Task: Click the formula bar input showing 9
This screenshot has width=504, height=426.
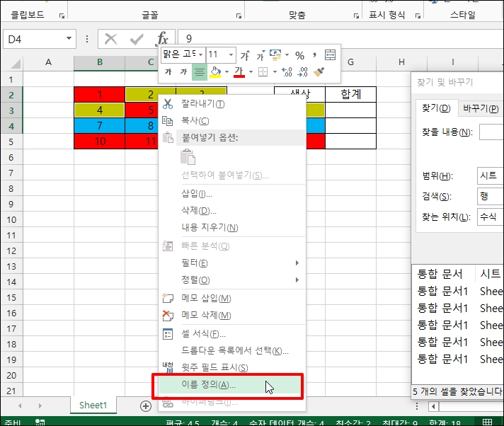Action: [x=340, y=39]
